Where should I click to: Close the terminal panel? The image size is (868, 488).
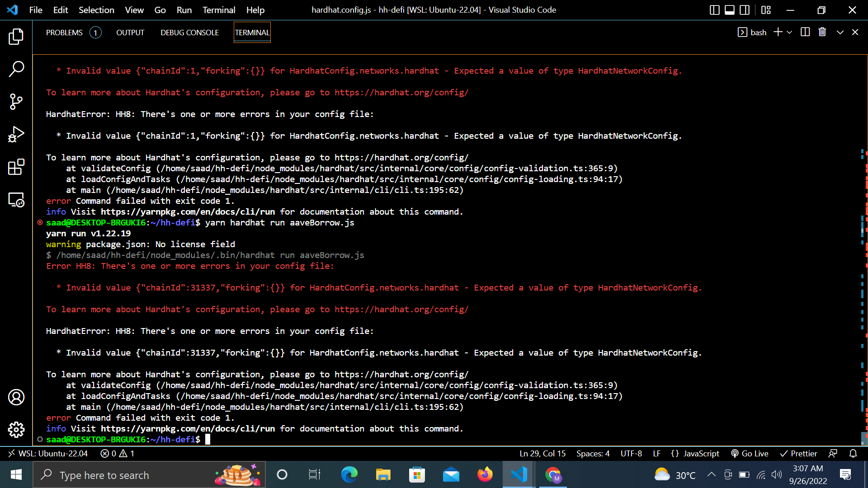click(855, 32)
